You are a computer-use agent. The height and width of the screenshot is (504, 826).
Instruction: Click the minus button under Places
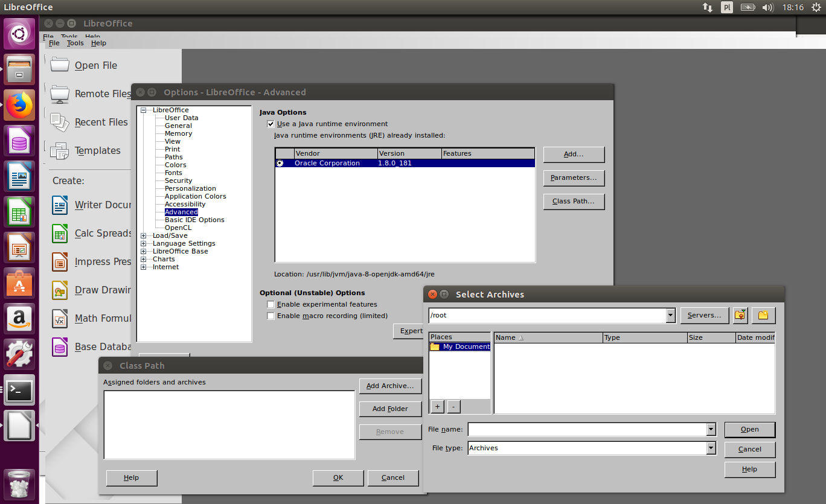(x=453, y=406)
